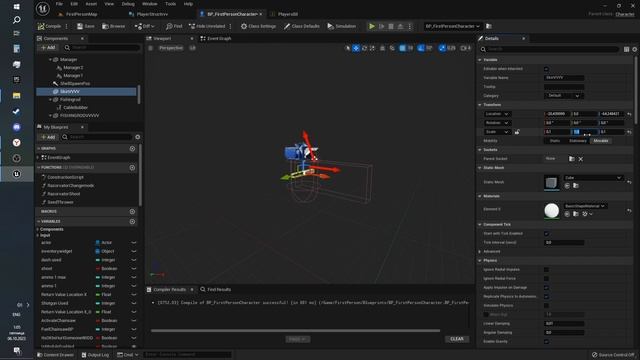Select the rotate tool in viewport toolbar
640x360 pixels.
point(364,48)
